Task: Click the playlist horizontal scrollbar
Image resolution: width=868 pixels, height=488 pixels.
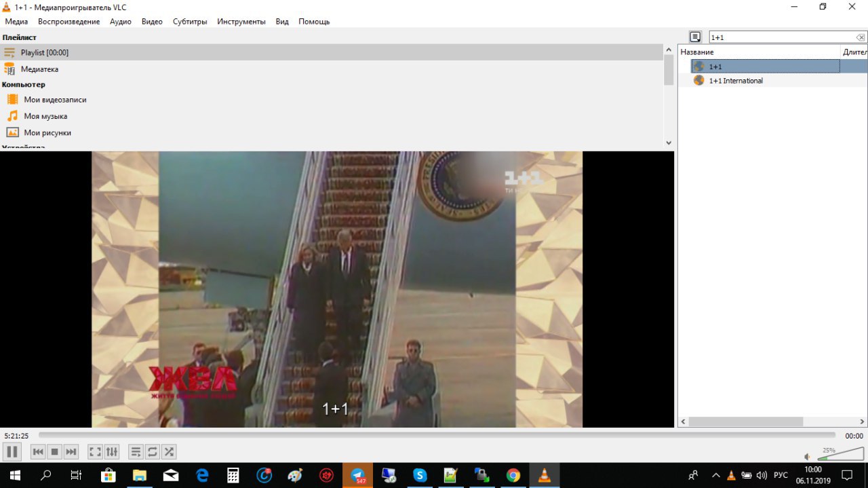Action: (745, 421)
